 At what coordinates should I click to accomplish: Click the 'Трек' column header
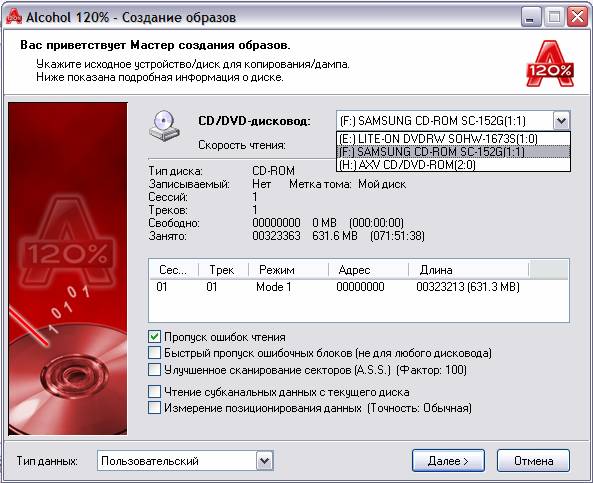pos(223,270)
